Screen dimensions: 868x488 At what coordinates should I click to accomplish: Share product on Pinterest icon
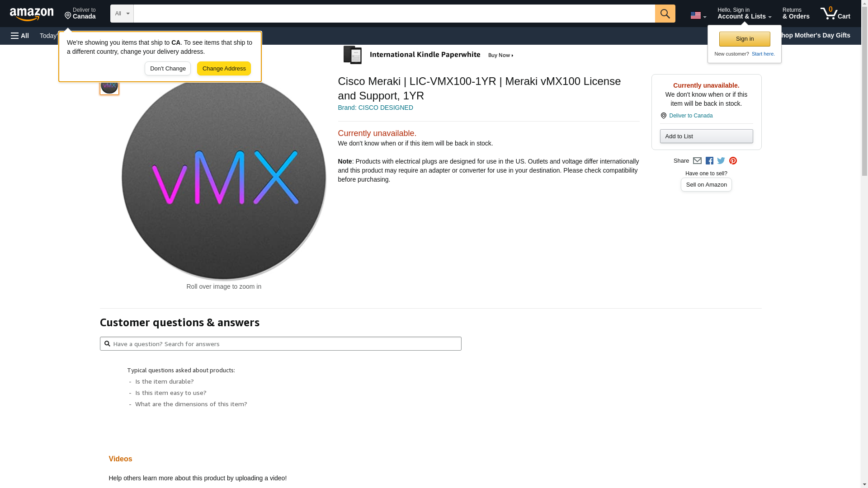[x=733, y=161]
